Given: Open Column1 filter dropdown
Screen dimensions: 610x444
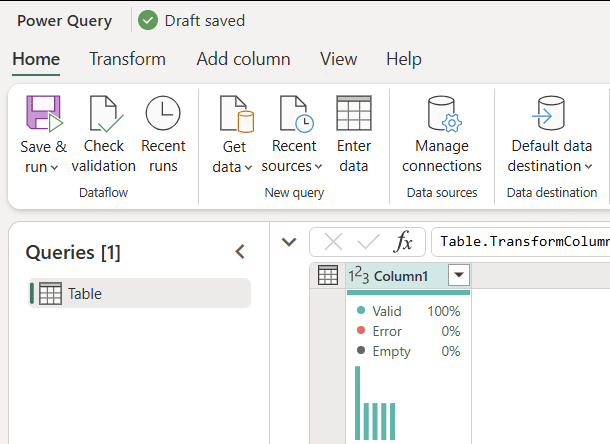Looking at the screenshot, I should (x=458, y=276).
